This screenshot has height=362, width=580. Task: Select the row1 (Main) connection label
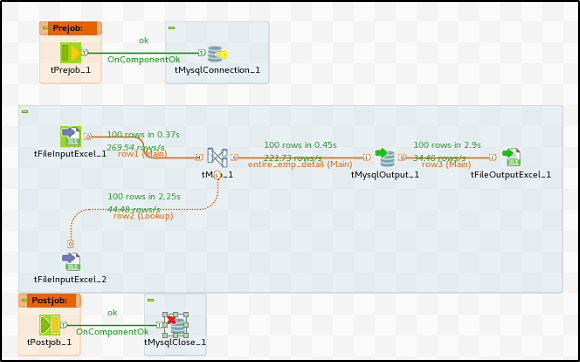click(x=142, y=154)
